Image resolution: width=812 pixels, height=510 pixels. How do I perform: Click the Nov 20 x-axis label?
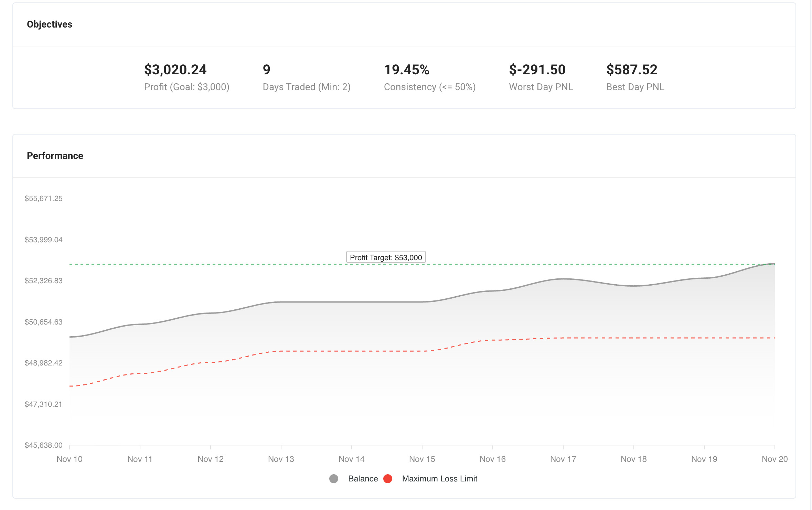(x=774, y=459)
